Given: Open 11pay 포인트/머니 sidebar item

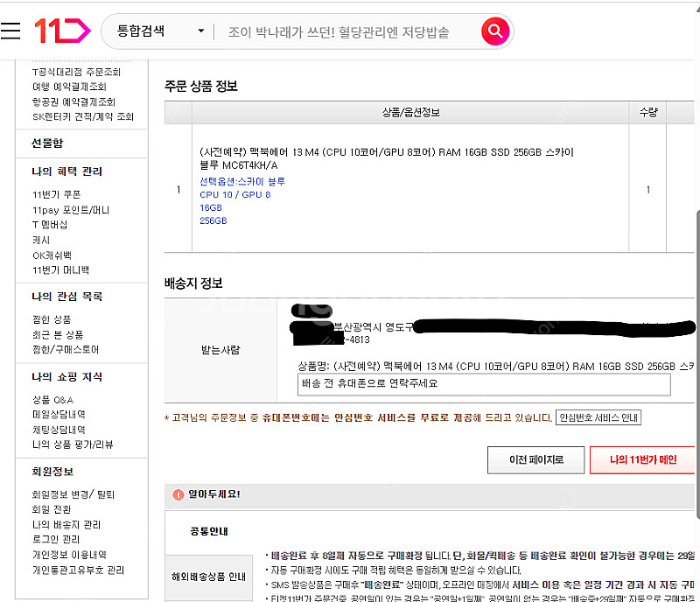Looking at the screenshot, I should pyautogui.click(x=71, y=210).
